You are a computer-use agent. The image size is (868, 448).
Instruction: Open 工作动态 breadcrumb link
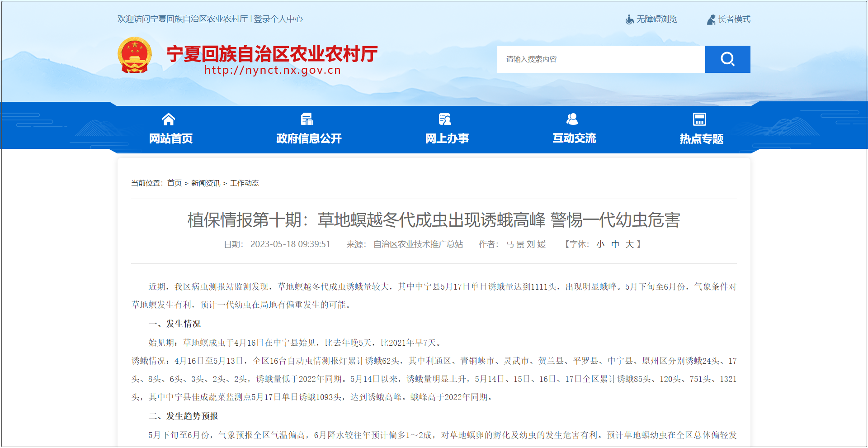(x=245, y=183)
